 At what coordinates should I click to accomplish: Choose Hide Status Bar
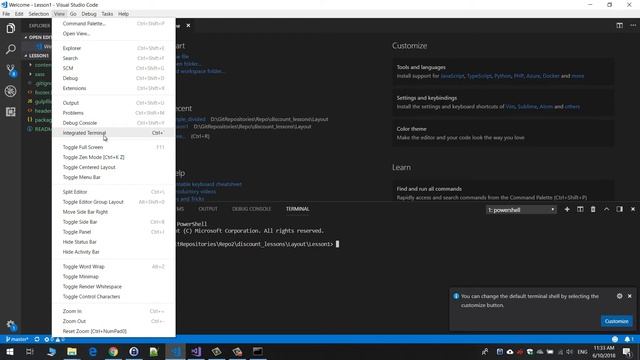[113, 242]
